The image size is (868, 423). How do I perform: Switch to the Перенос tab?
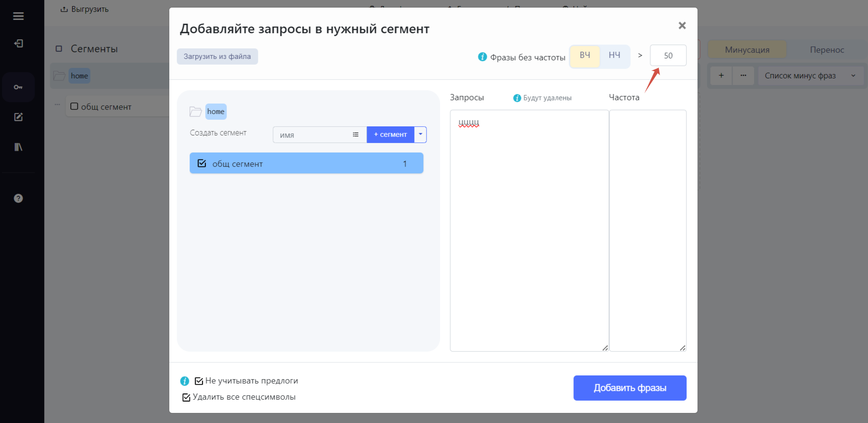pos(827,50)
